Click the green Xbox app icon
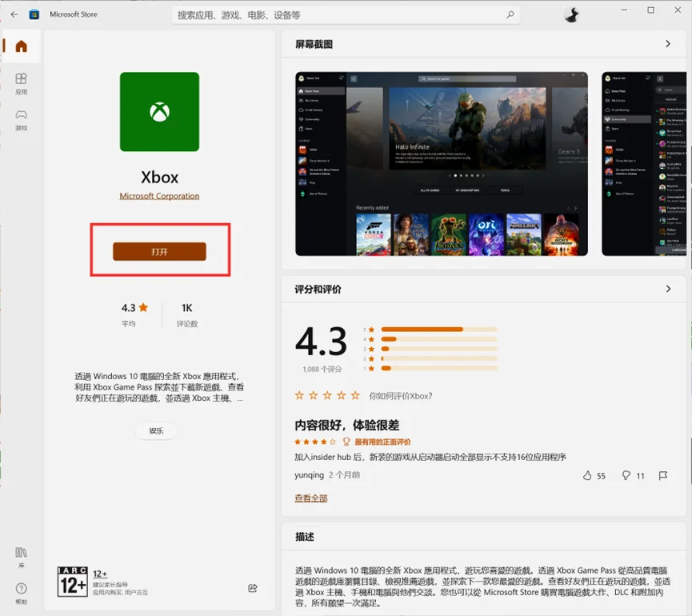This screenshot has height=616, width=692. pos(159,112)
